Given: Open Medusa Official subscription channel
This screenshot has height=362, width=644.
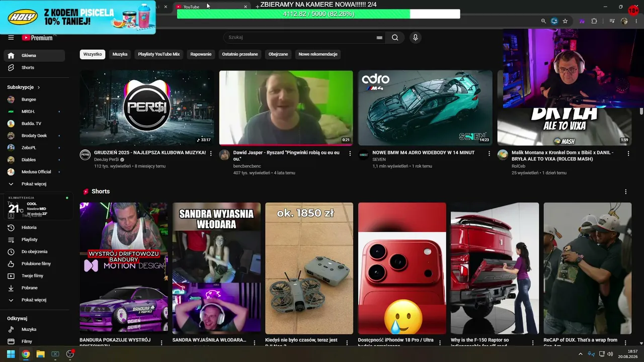Looking at the screenshot, I should (34, 172).
